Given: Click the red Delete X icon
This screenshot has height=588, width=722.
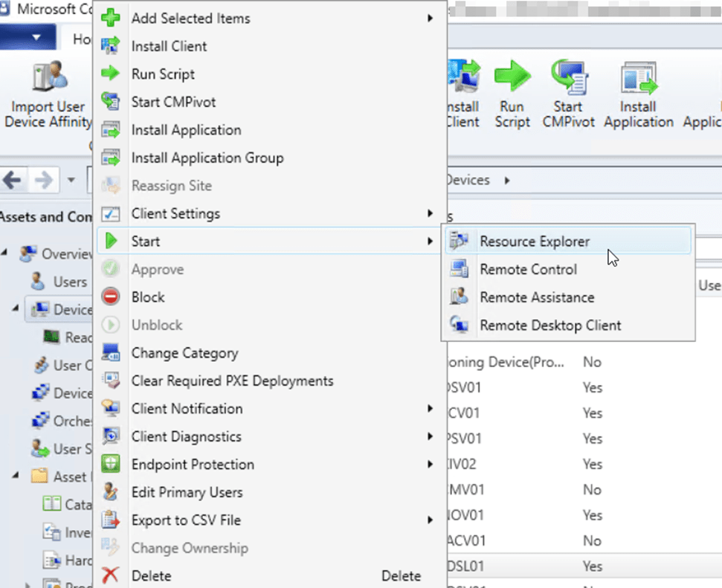Looking at the screenshot, I should pyautogui.click(x=110, y=576).
